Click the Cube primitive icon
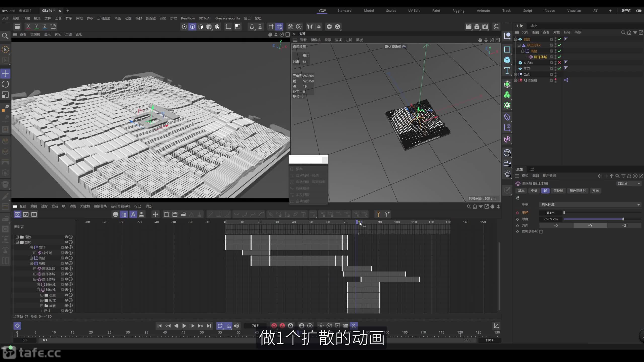This screenshot has height=362, width=644. tap(507, 60)
